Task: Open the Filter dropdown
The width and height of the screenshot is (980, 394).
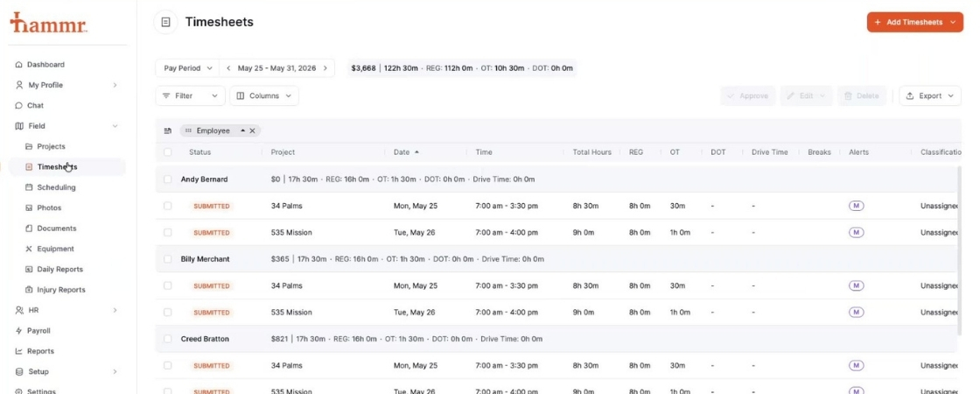Action: click(190, 95)
